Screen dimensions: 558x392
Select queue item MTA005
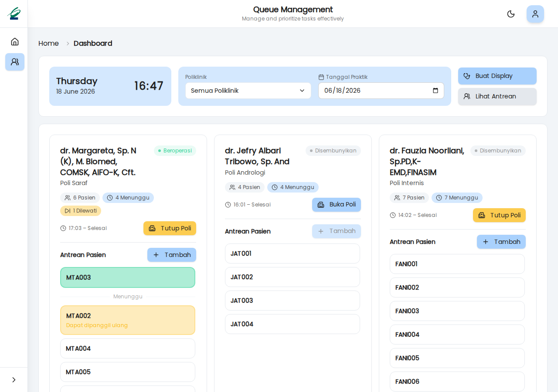(x=128, y=372)
